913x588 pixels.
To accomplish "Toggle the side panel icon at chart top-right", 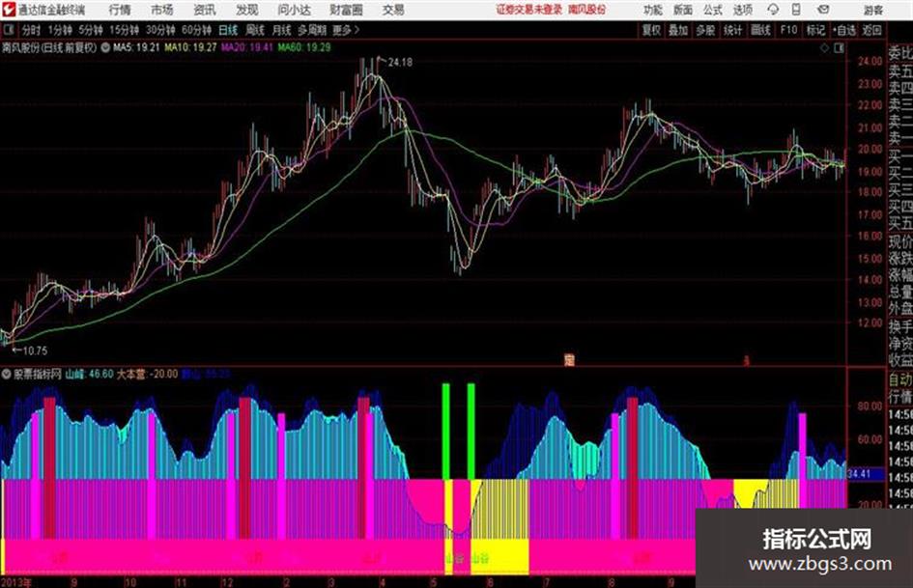I will click(839, 47).
